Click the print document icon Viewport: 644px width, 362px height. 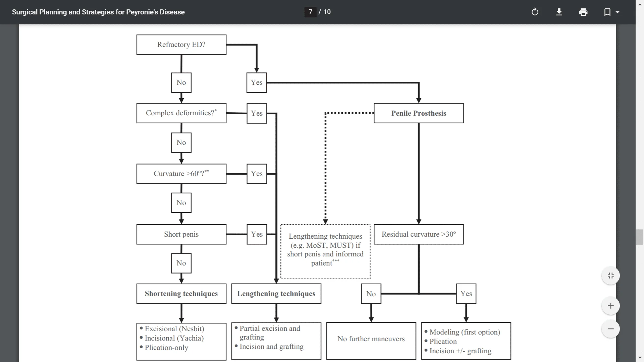(583, 12)
